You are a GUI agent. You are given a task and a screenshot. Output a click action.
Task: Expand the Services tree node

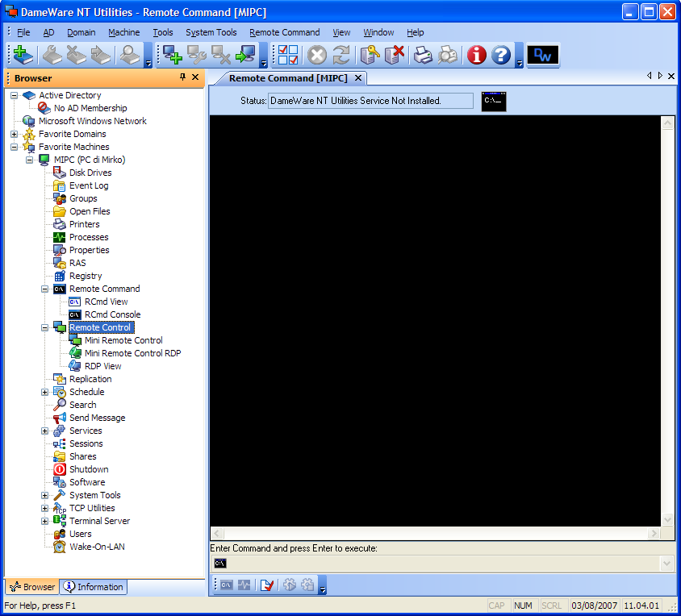point(44,431)
